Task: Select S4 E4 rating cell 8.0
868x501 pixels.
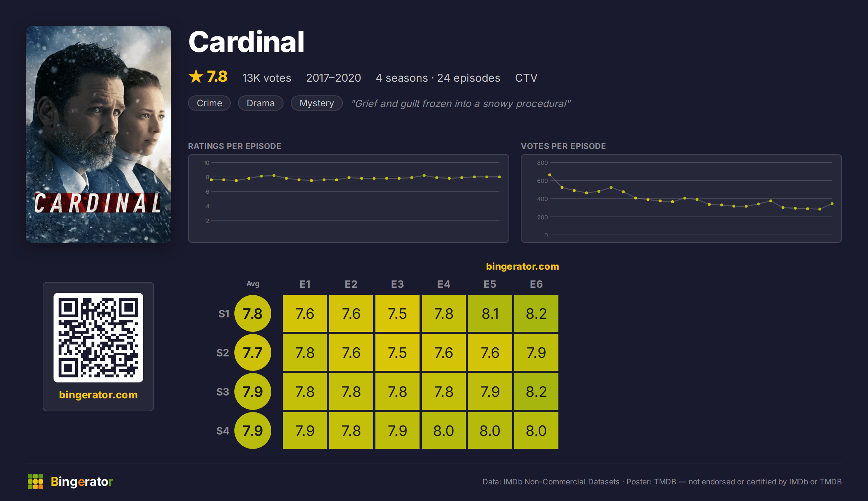Action: [x=444, y=431]
